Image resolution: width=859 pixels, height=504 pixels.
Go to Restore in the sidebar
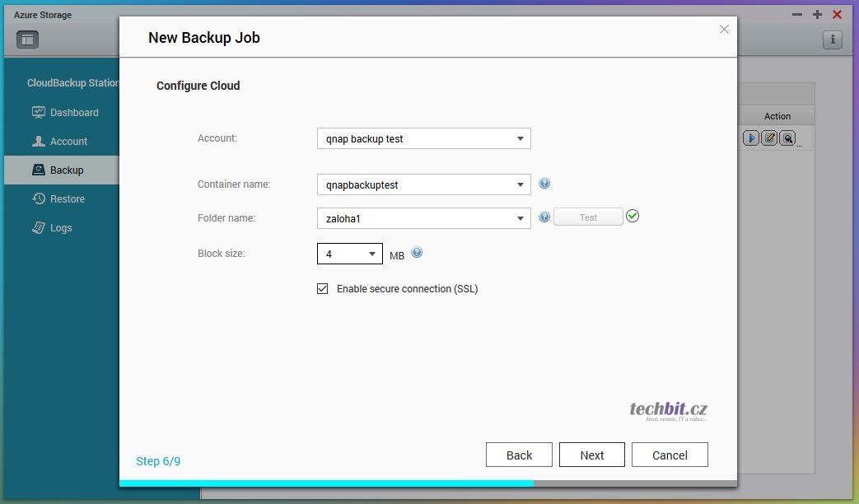pyautogui.click(x=67, y=199)
